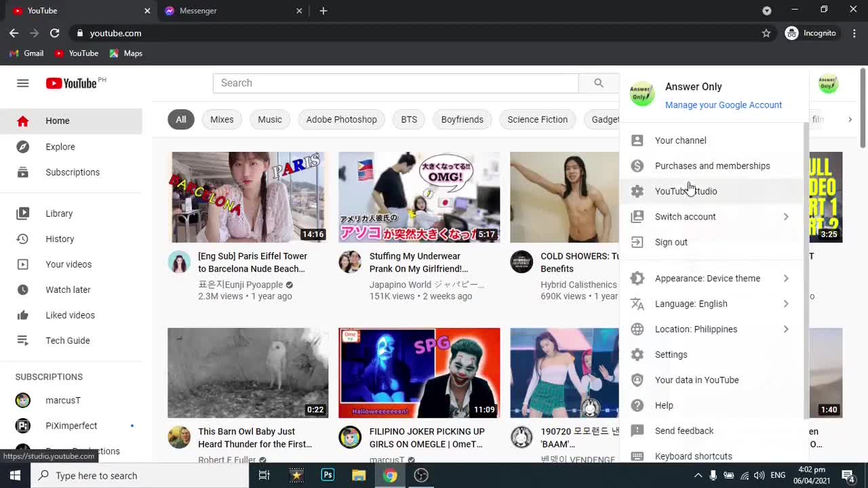Screen dimensions: 868x488
Task: Open the Windows notification center
Action: coord(848,475)
